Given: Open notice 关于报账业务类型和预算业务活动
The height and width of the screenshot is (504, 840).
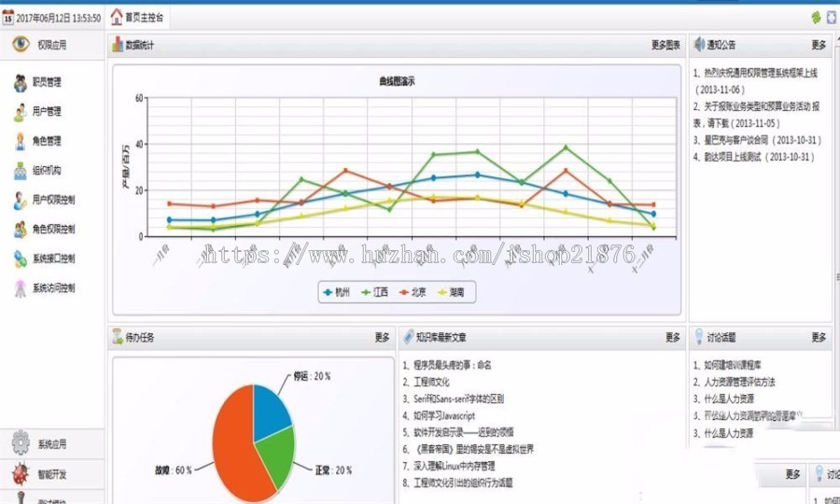Looking at the screenshot, I should (x=756, y=115).
